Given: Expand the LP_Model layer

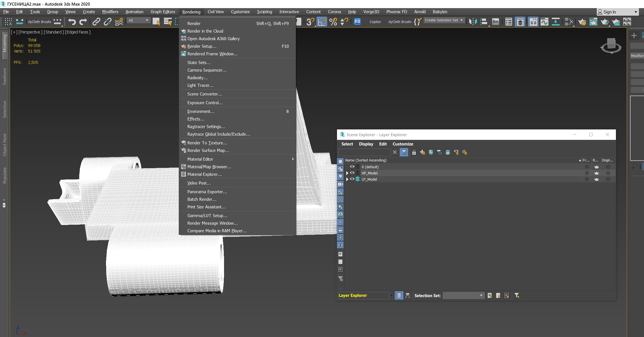Looking at the screenshot, I should click(x=347, y=179).
